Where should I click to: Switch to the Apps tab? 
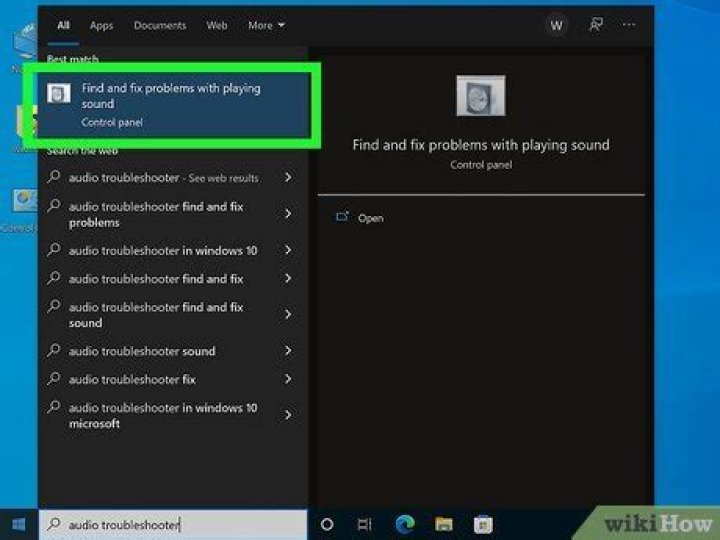click(101, 26)
